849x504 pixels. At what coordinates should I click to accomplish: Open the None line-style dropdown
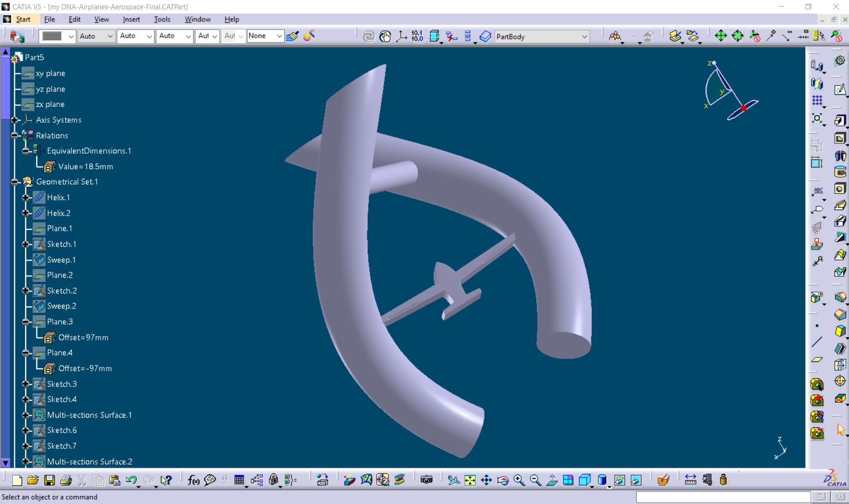pos(265,36)
